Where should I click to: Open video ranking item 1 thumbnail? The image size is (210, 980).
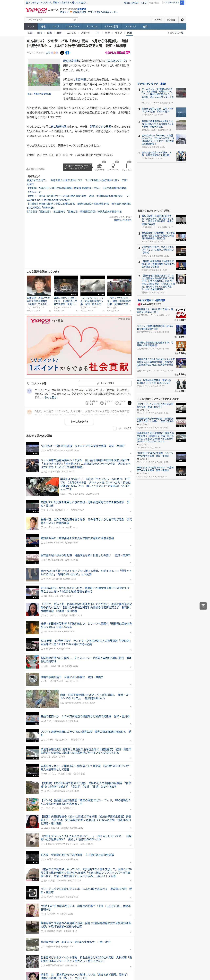181,220
